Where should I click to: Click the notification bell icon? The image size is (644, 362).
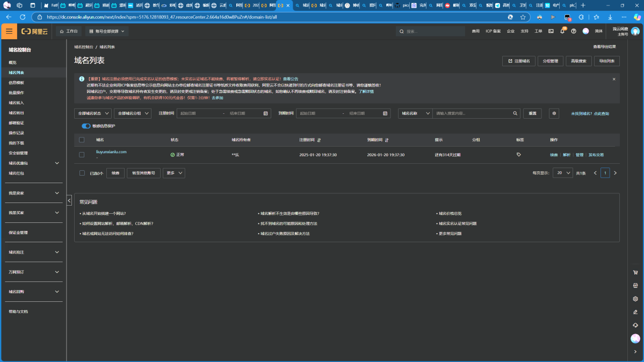[x=562, y=31]
